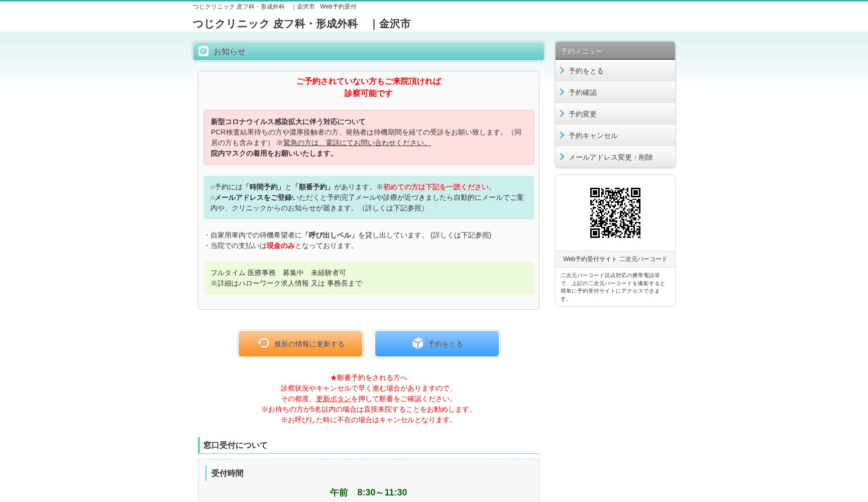Screen dimensions: 868x502
Task: Click the refresh icon on the orange update button
Action: coord(263,343)
